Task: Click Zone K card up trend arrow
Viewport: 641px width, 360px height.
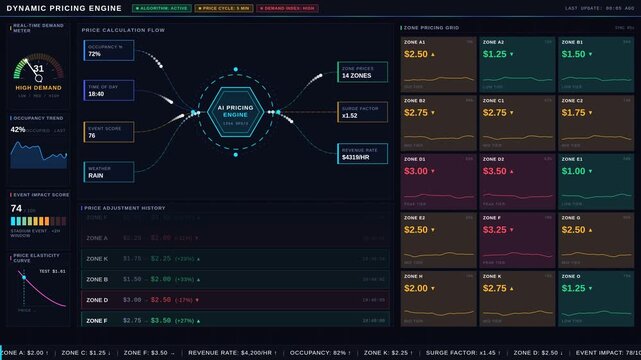Action: tap(512, 288)
